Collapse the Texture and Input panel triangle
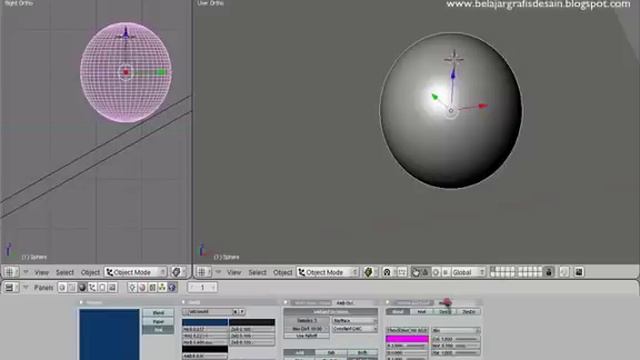640x360 pixels. point(388,302)
